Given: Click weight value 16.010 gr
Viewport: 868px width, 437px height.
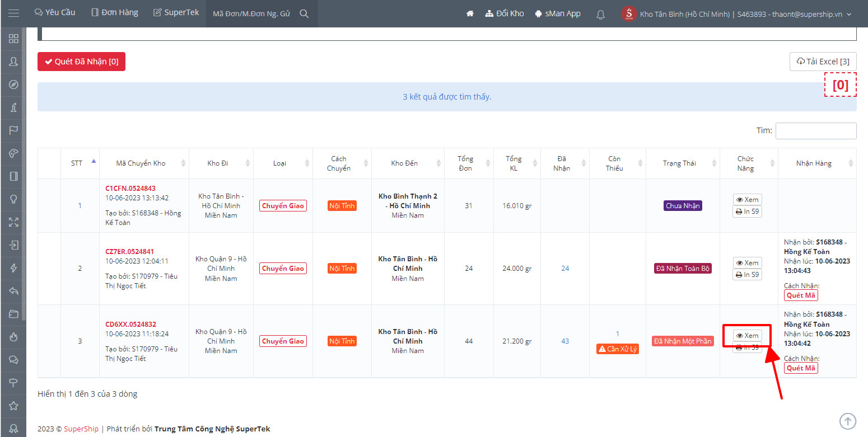Looking at the screenshot, I should (517, 206).
